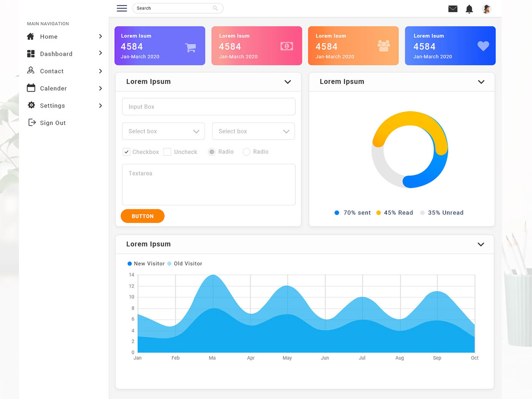
Task: Check the Uncheck checkbox
Action: click(x=167, y=152)
